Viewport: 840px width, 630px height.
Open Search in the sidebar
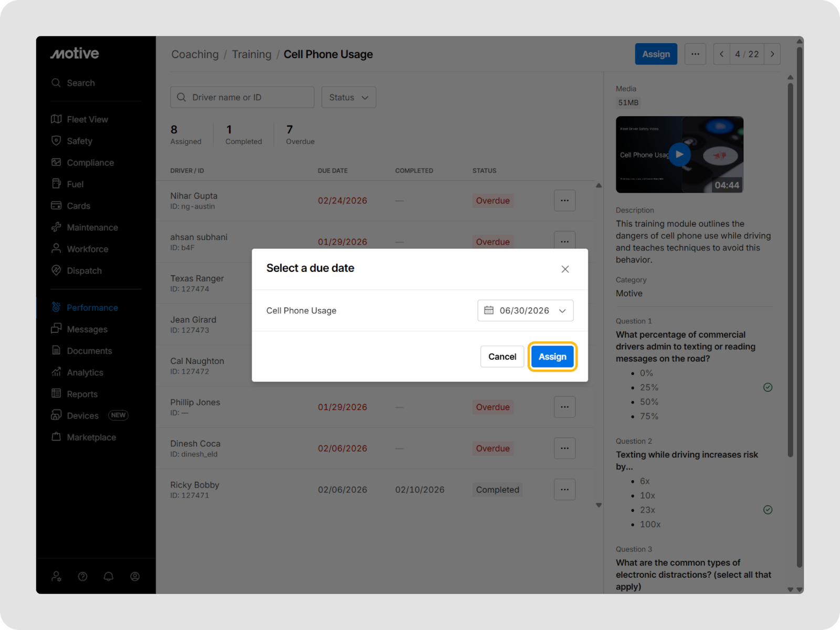73,83
